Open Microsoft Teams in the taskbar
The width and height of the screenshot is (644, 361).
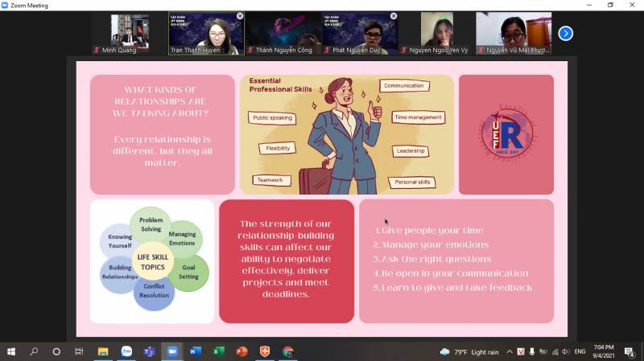(149, 351)
